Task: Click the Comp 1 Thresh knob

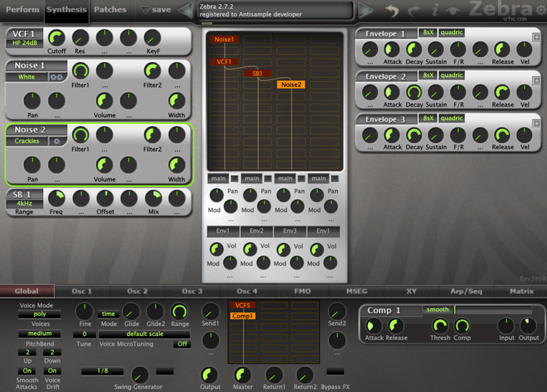Action: [x=440, y=326]
